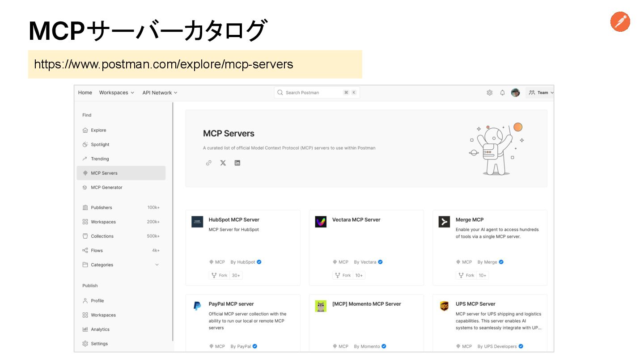Share MCP Servers on LinkedIn
Viewport: 644px width, 362px height.
tap(237, 163)
